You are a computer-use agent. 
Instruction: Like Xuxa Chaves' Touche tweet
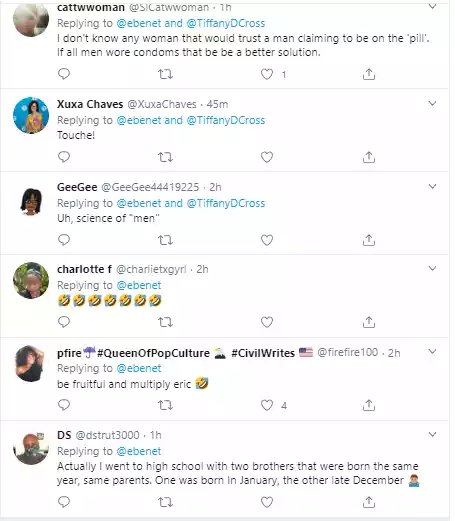click(267, 157)
